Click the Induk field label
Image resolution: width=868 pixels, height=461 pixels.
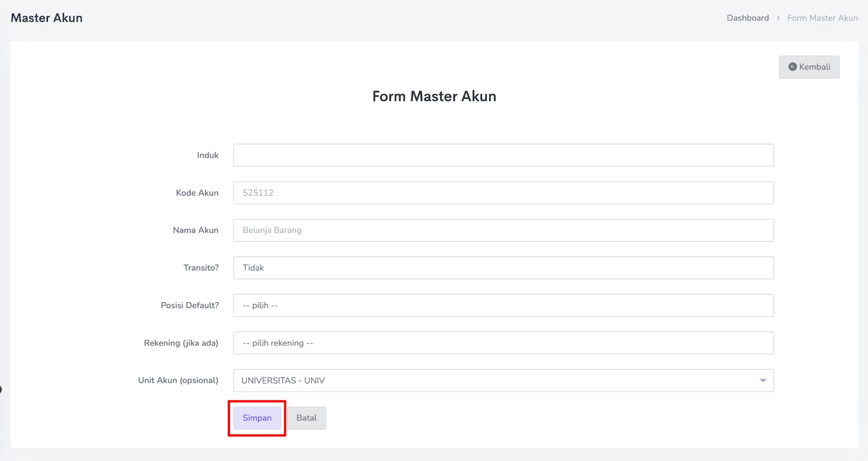(208, 155)
